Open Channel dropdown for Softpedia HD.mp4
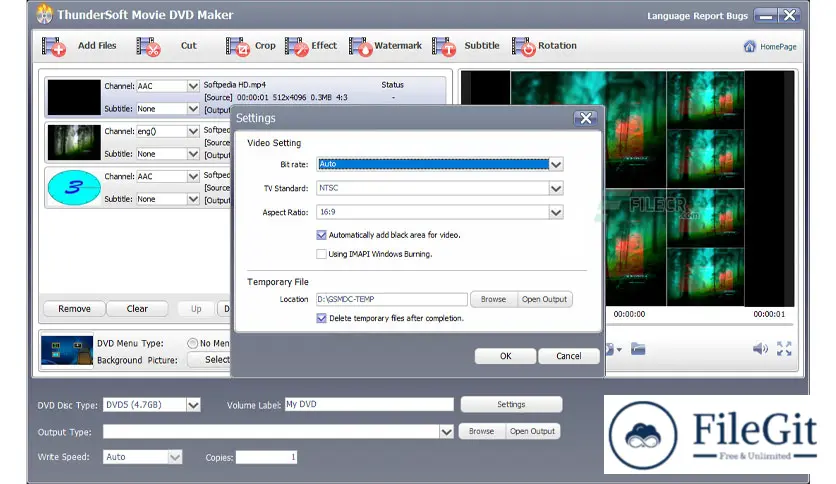Screen dimensions: 836x484 [x=193, y=86]
